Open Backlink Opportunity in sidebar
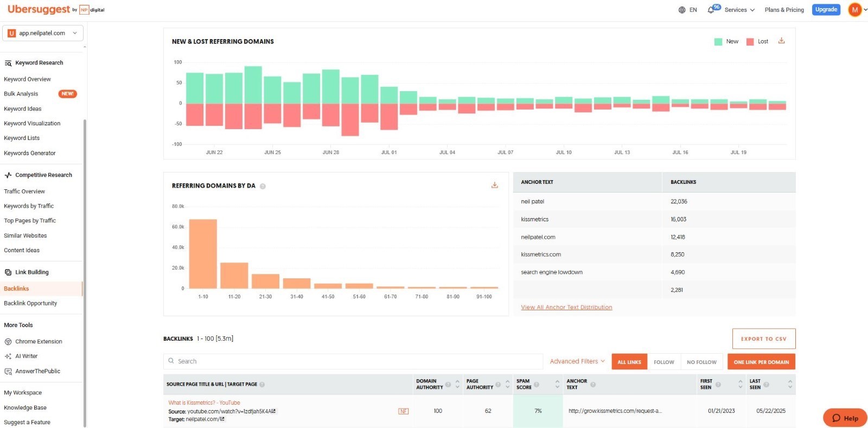Screen dimensions: 868x428 (x=30, y=303)
